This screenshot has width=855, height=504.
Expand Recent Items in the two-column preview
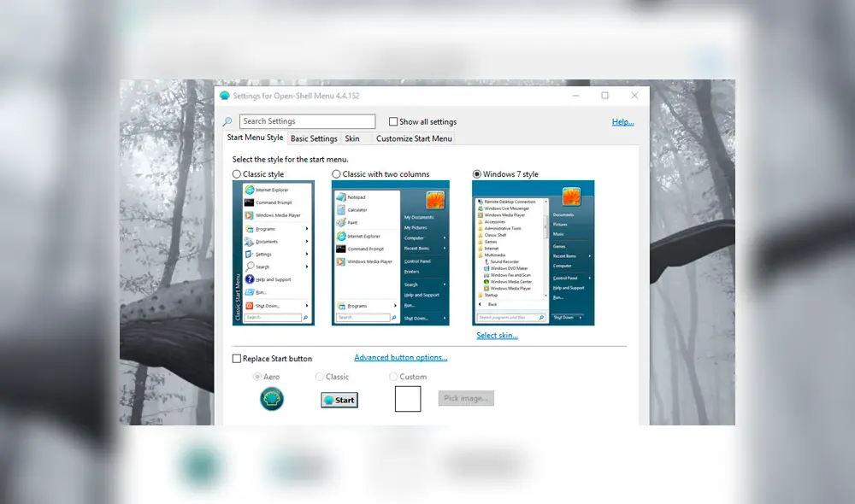pyautogui.click(x=415, y=249)
